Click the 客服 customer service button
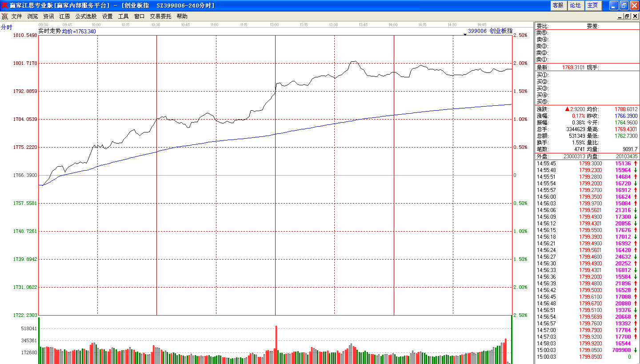Viewport: 640px width, 364px height. pyautogui.click(x=558, y=5)
